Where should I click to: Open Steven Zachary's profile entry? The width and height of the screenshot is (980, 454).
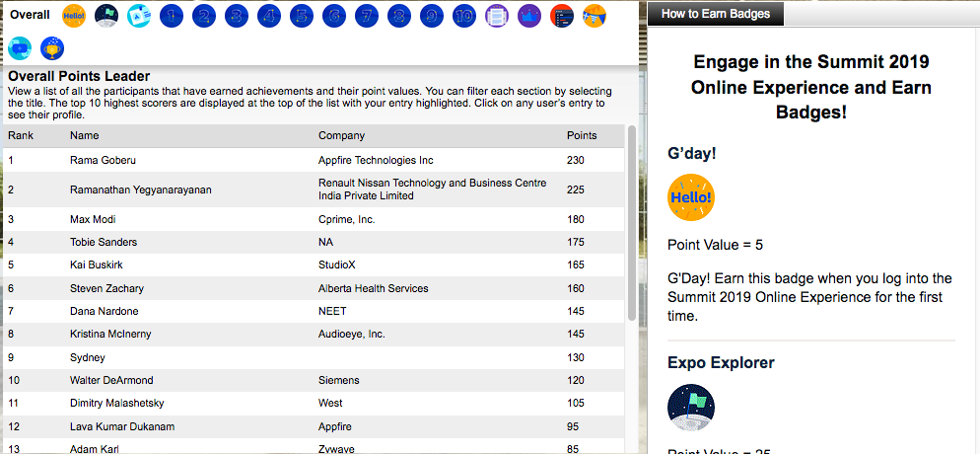pos(314,288)
